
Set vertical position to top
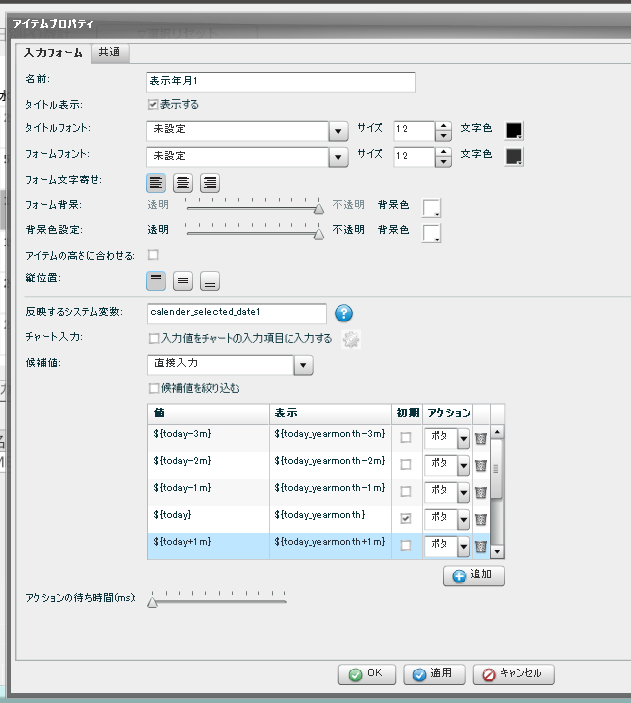point(156,281)
